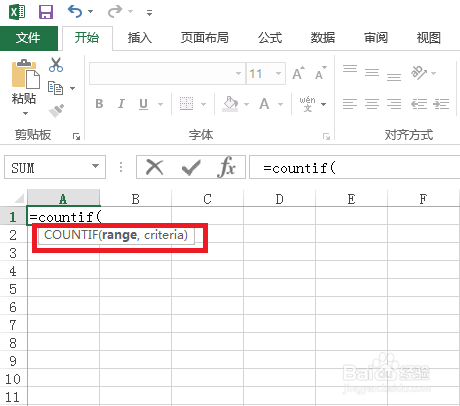Screen dimensions: 460x406
Task: Open the font size 11 dropdown
Action: [x=278, y=73]
